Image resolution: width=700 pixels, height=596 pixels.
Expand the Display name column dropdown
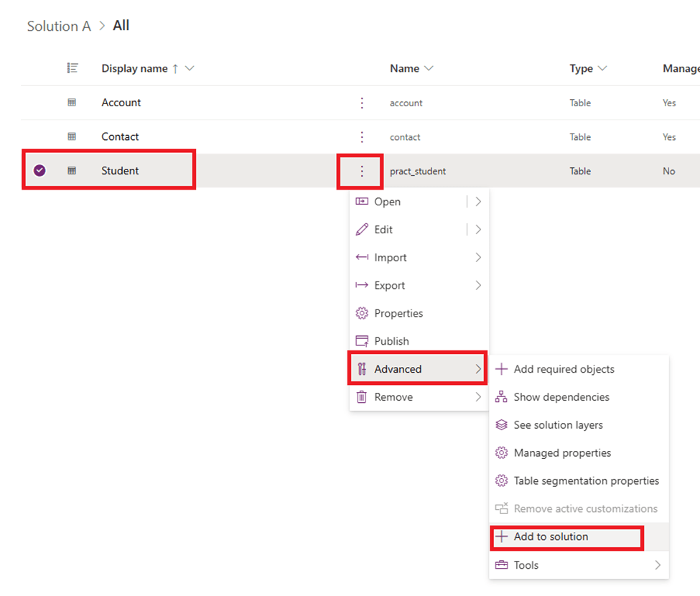click(x=190, y=68)
